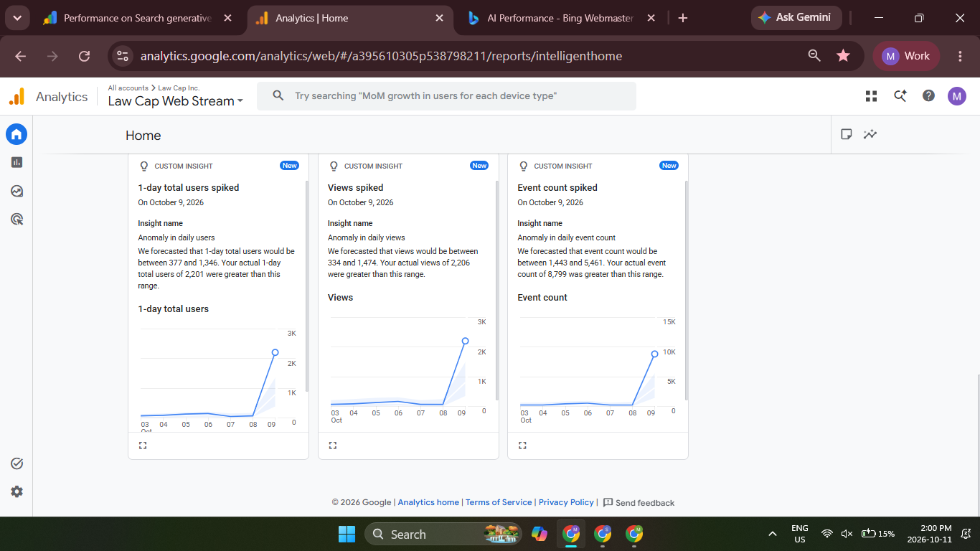Expand the Event count spiked card fullscreen icon
Viewport: 980px width, 551px height.
click(522, 446)
